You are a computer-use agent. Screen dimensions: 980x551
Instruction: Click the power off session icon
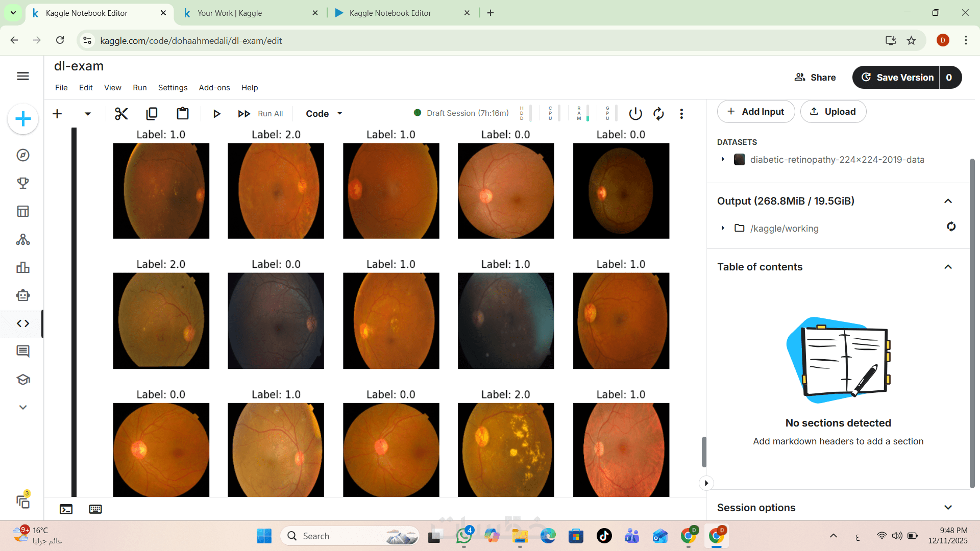coord(635,113)
